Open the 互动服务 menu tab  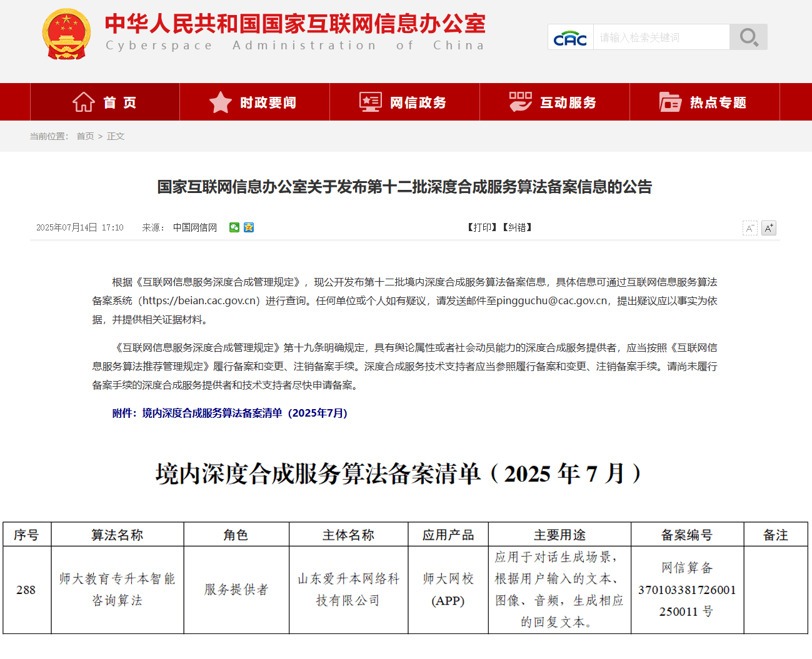(x=554, y=102)
